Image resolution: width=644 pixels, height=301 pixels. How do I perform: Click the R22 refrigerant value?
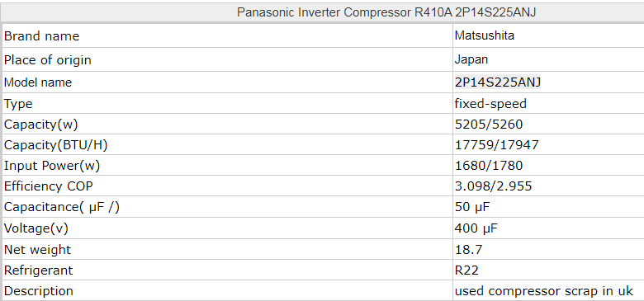tap(466, 270)
